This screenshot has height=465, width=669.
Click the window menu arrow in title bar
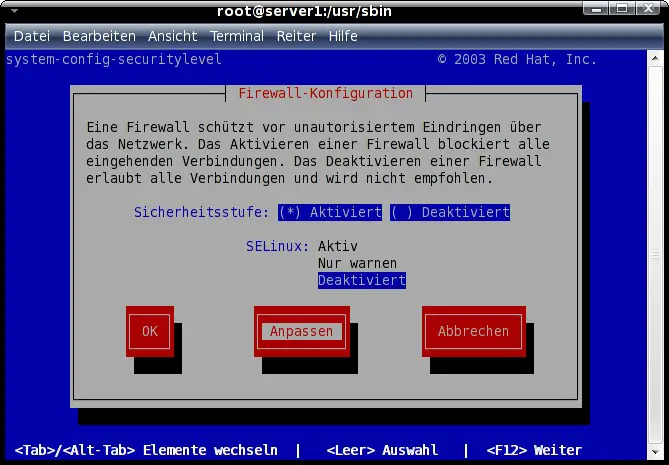[x=15, y=11]
